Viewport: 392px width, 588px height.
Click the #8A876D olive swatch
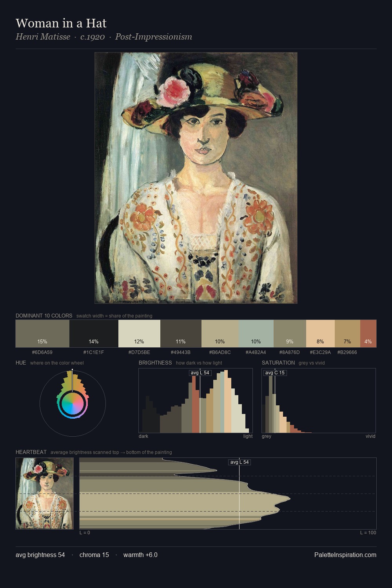point(290,334)
